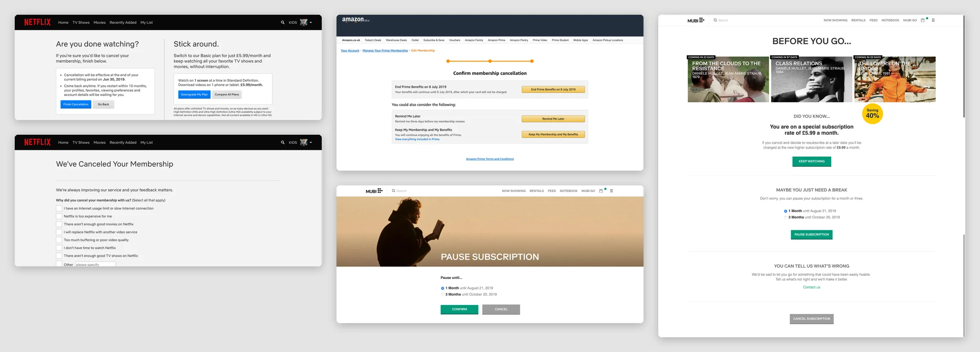Click profile avatar on 'We've Canceled Your Membership' page
The height and width of the screenshot is (352, 980).
(x=304, y=143)
